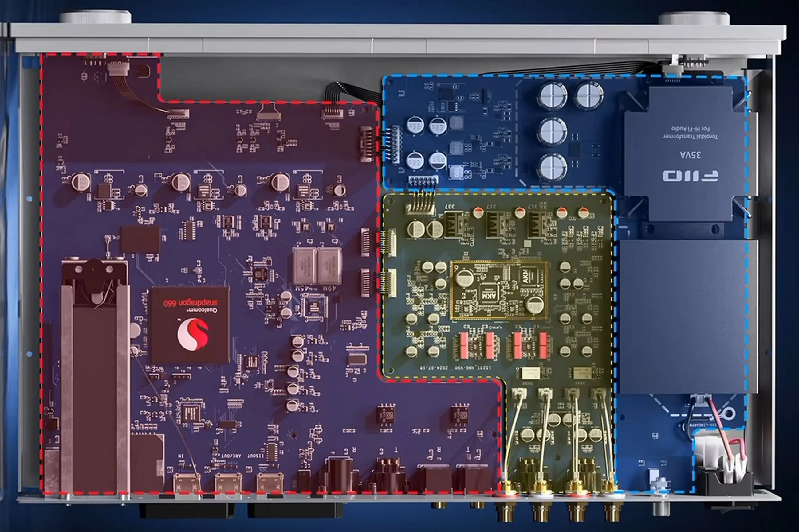
Task: Click the Qualcomm Snapdragon 660 chip
Action: pyautogui.click(x=190, y=325)
